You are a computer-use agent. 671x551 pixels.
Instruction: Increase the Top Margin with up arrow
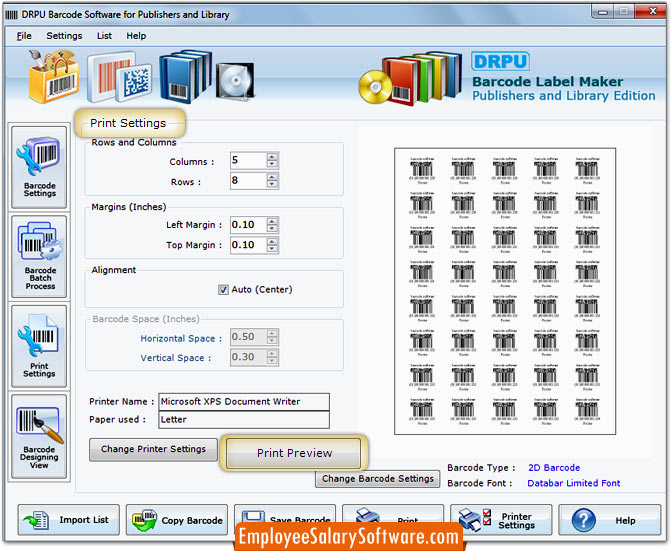[x=272, y=242]
